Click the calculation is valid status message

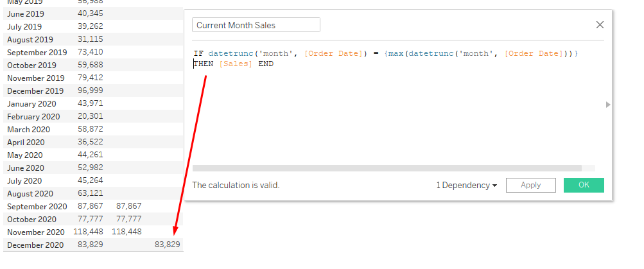point(236,185)
